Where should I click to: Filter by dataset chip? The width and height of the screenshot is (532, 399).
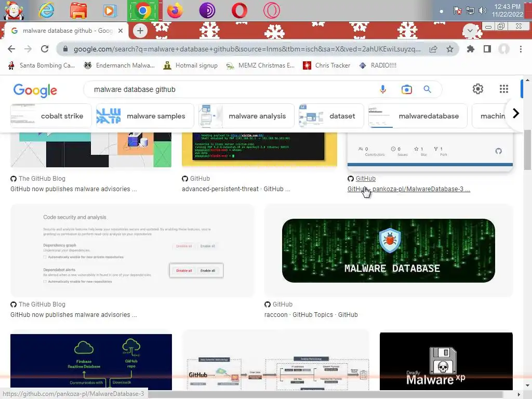click(x=331, y=116)
